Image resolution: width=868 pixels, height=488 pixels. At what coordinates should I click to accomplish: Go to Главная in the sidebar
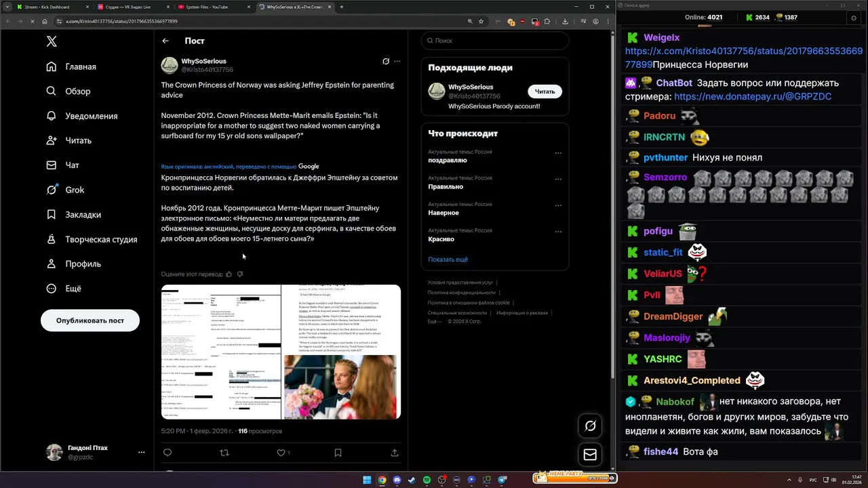click(x=71, y=66)
